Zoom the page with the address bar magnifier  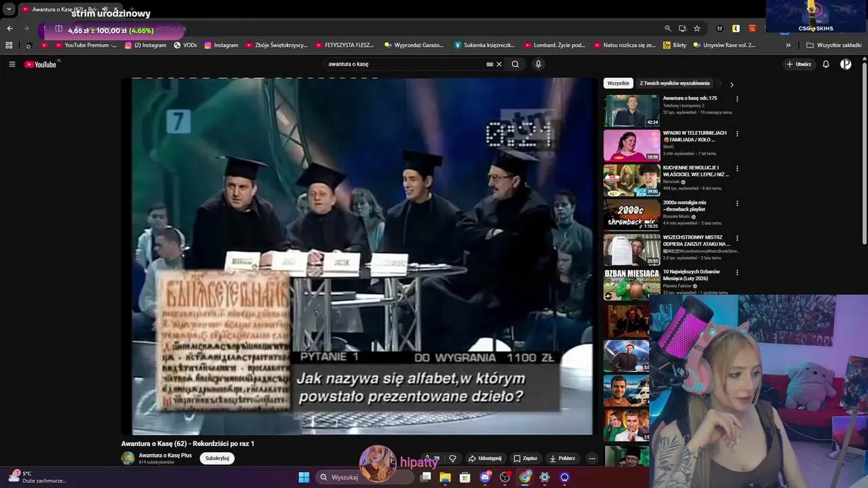click(668, 28)
